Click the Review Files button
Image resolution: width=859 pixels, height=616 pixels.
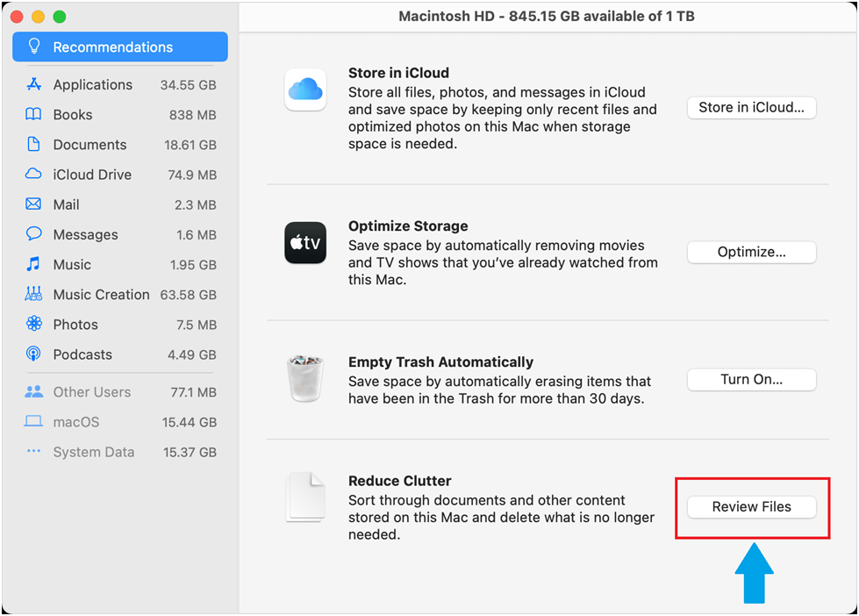tap(752, 507)
